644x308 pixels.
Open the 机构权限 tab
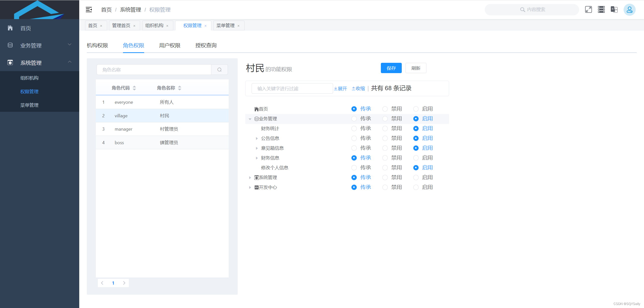(x=98, y=45)
